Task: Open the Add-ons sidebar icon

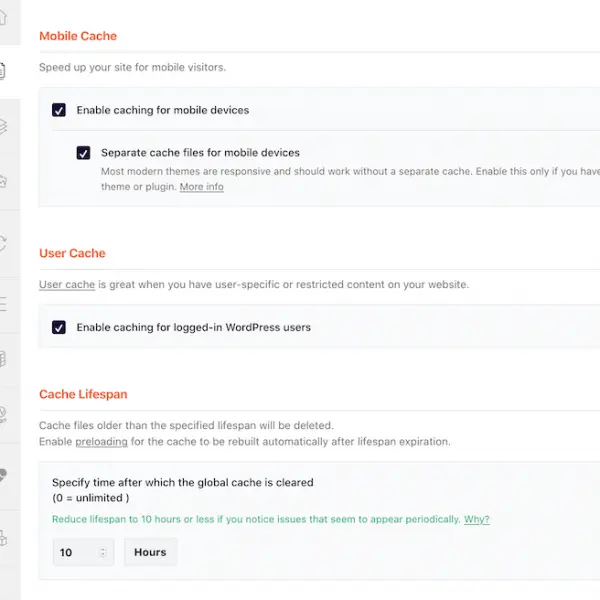Action: point(5,538)
